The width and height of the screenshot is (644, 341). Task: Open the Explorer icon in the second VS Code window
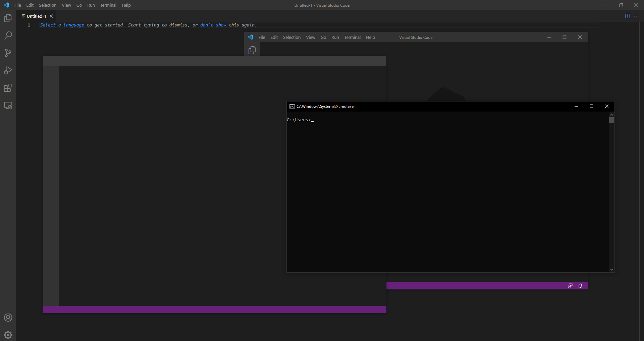(252, 50)
